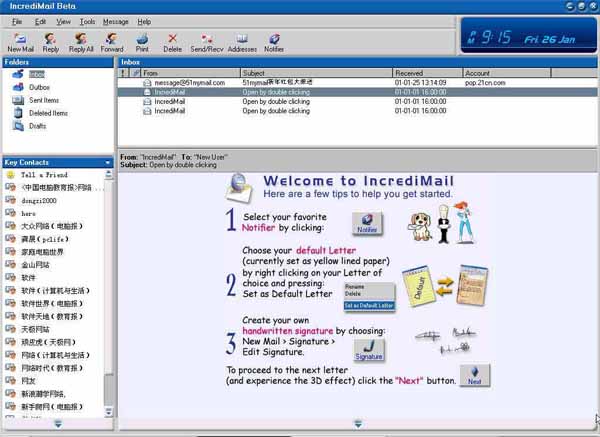The height and width of the screenshot is (437, 600).
Task: Collapse left pane with bottom arrow
Action: click(x=58, y=424)
